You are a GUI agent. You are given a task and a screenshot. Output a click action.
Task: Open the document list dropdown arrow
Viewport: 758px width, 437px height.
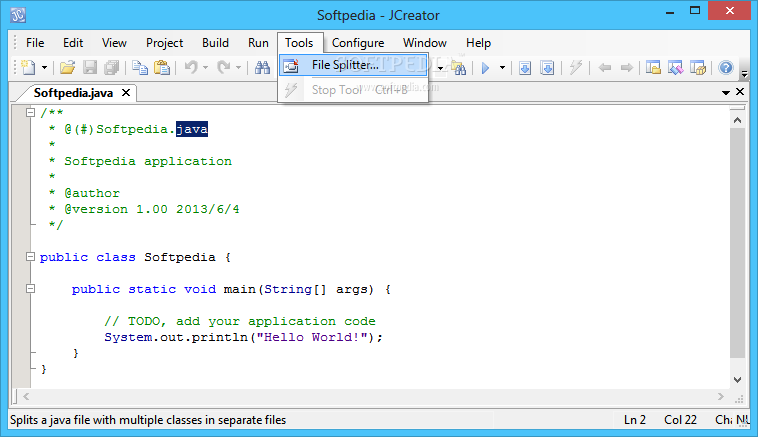click(726, 92)
